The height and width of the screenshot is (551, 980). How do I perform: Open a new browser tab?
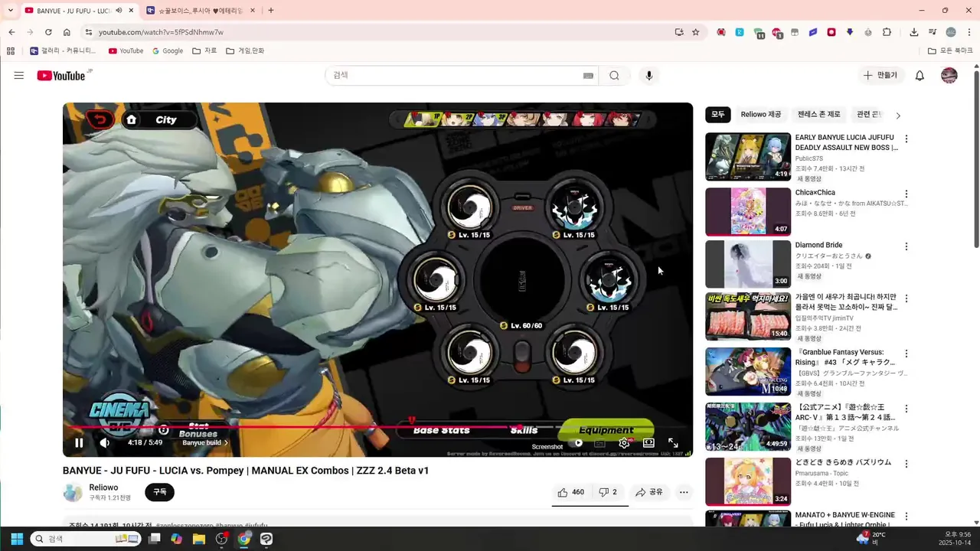[x=271, y=11]
